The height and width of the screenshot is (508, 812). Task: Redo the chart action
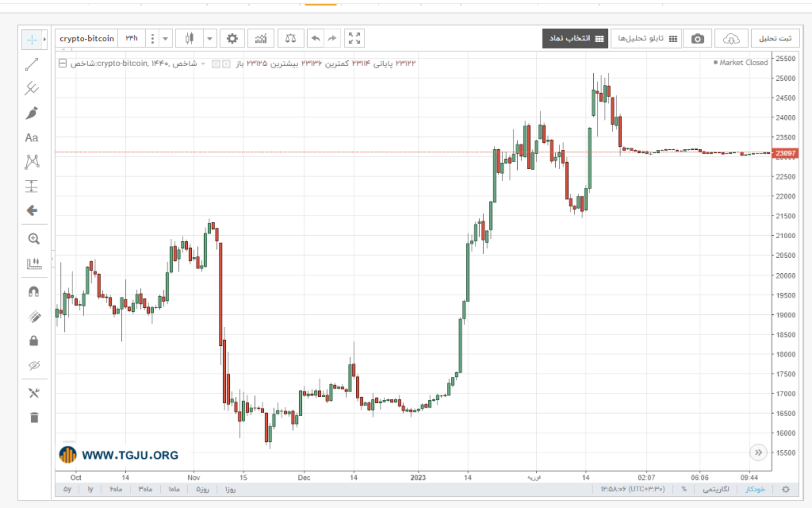(x=332, y=39)
